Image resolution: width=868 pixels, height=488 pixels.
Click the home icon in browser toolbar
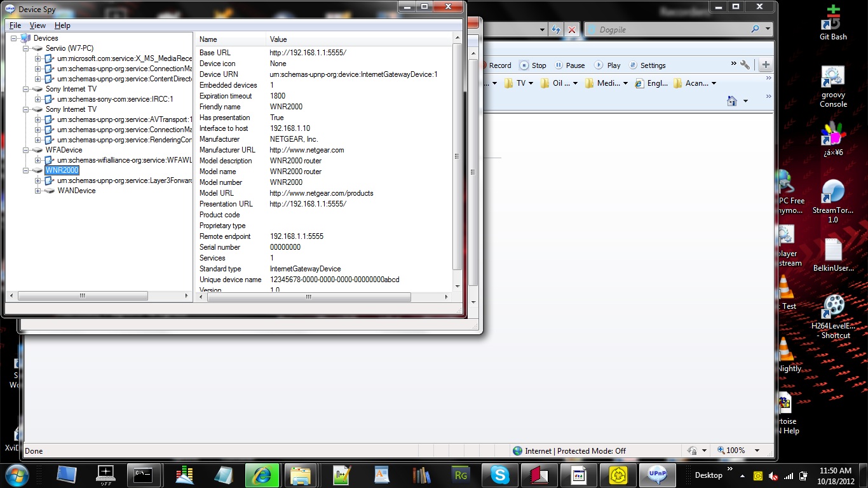tap(732, 101)
